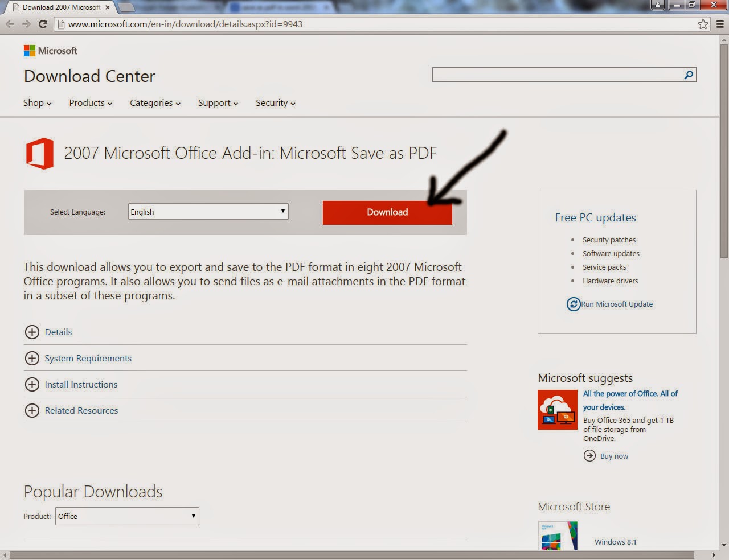Open the Products menu
The width and height of the screenshot is (729, 560).
click(x=91, y=103)
